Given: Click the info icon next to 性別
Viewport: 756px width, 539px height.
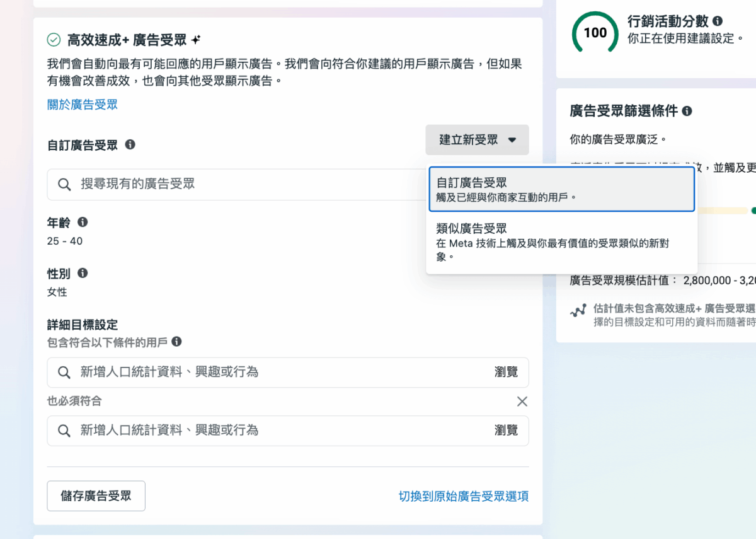Looking at the screenshot, I should [83, 273].
